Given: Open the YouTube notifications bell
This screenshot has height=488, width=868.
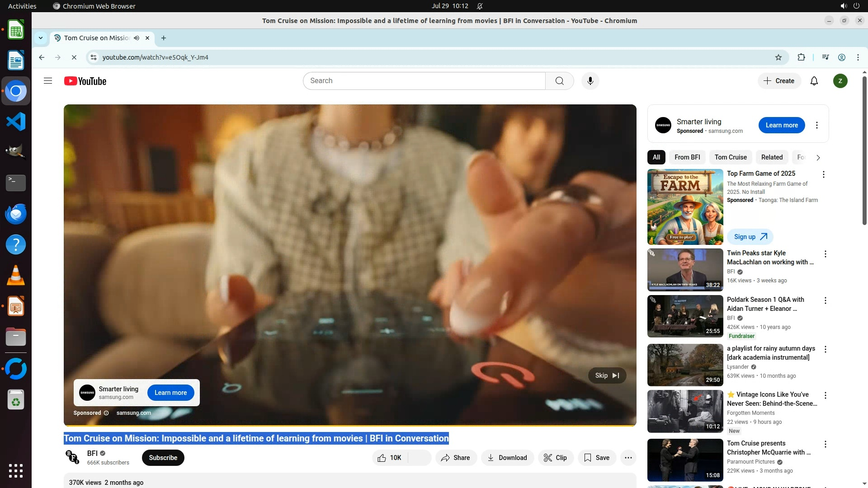Looking at the screenshot, I should (x=814, y=81).
